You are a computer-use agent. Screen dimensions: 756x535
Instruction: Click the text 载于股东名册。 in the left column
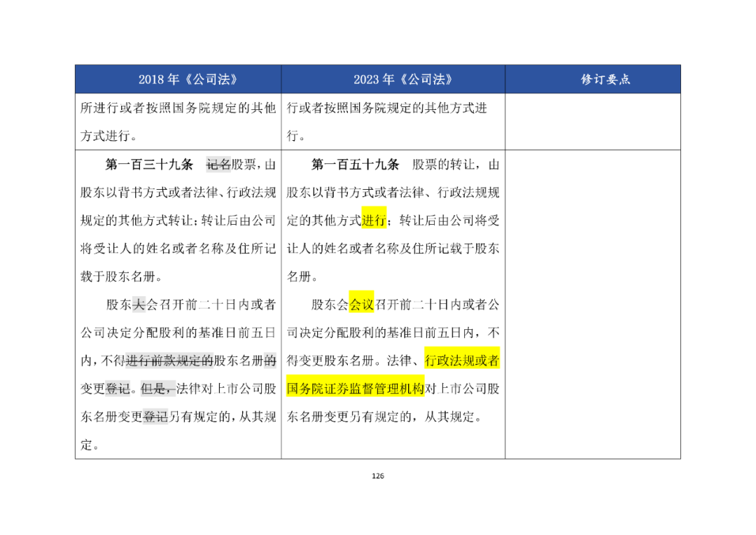coord(122,277)
